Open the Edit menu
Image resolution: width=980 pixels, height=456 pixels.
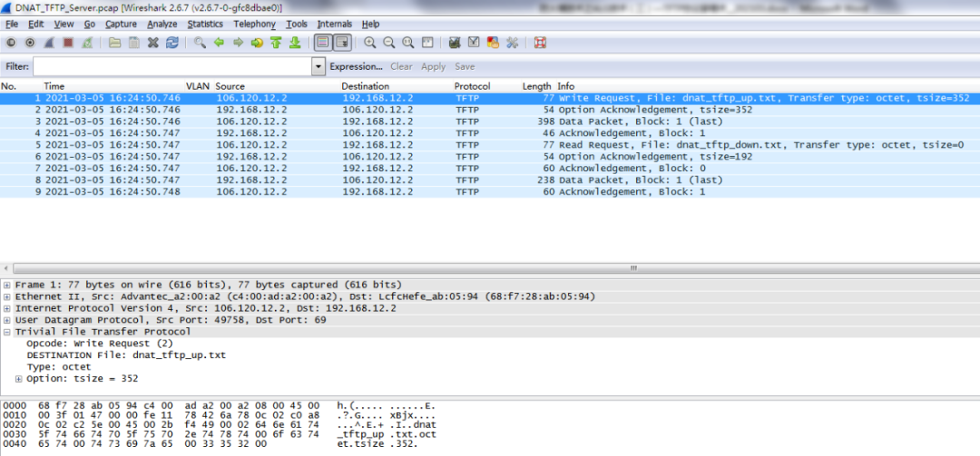[36, 24]
